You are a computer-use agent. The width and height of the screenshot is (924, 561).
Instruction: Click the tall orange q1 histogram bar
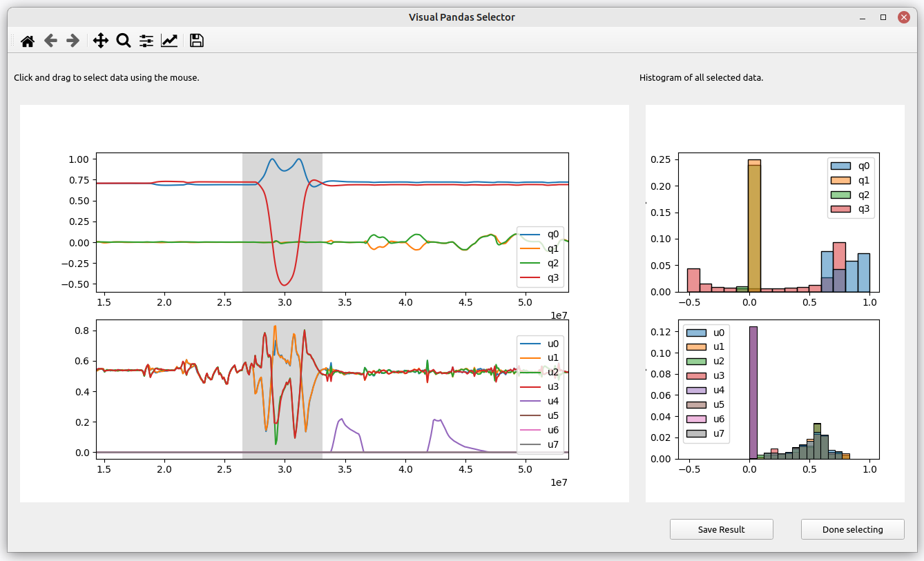tap(754, 226)
